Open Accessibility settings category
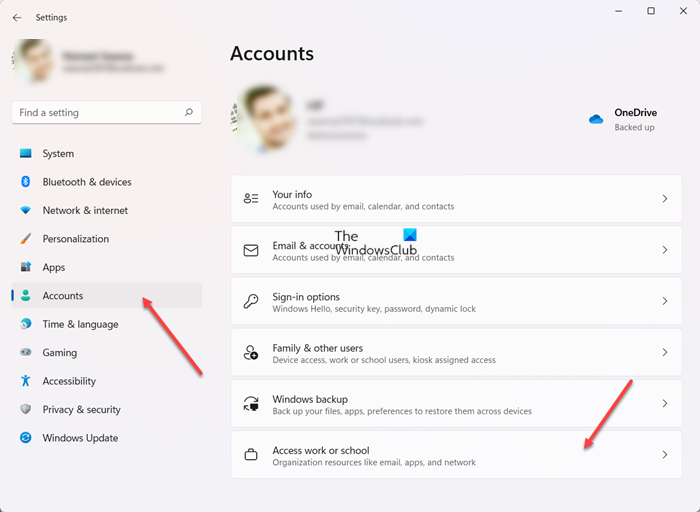 [x=107, y=381]
